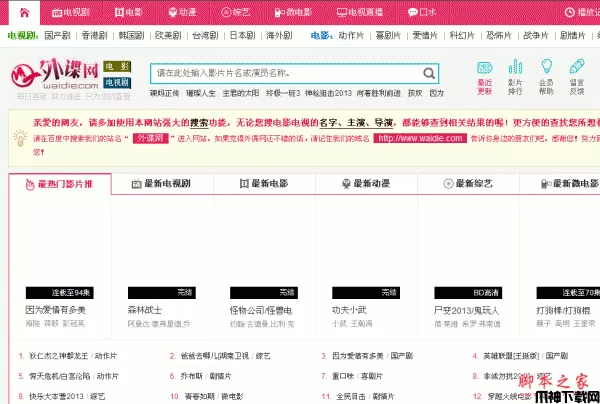Select 日本剧 category link

coord(242,36)
